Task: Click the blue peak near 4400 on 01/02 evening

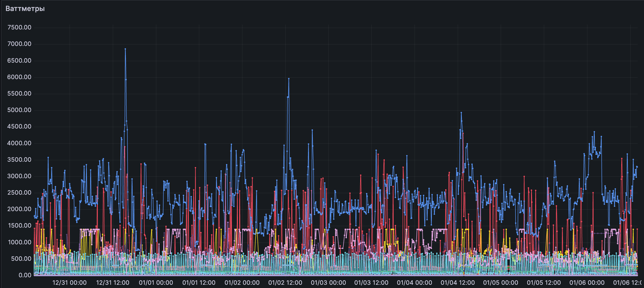Action: pos(312,130)
